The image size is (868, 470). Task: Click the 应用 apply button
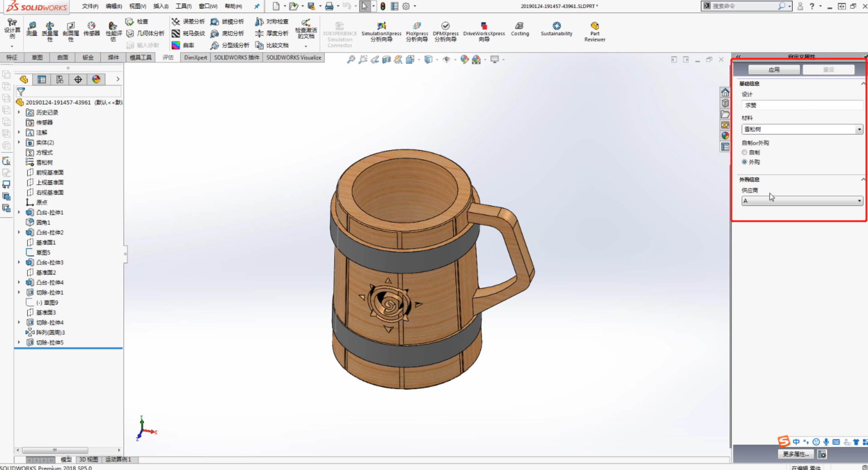774,69
